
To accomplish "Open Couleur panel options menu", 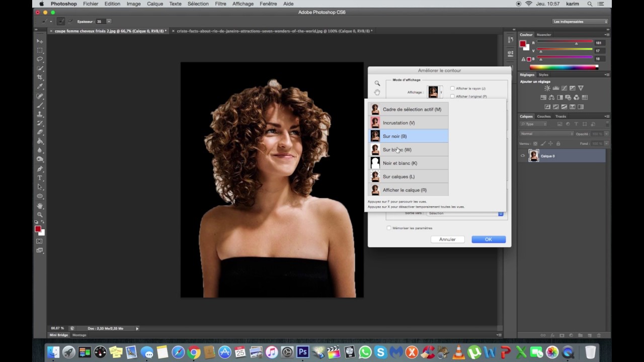I will point(607,35).
